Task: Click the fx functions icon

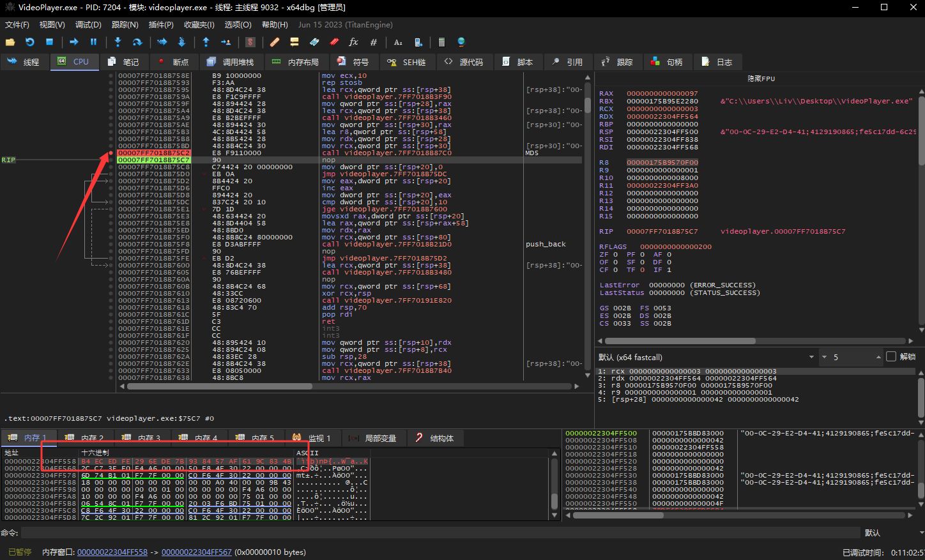Action: [x=353, y=42]
